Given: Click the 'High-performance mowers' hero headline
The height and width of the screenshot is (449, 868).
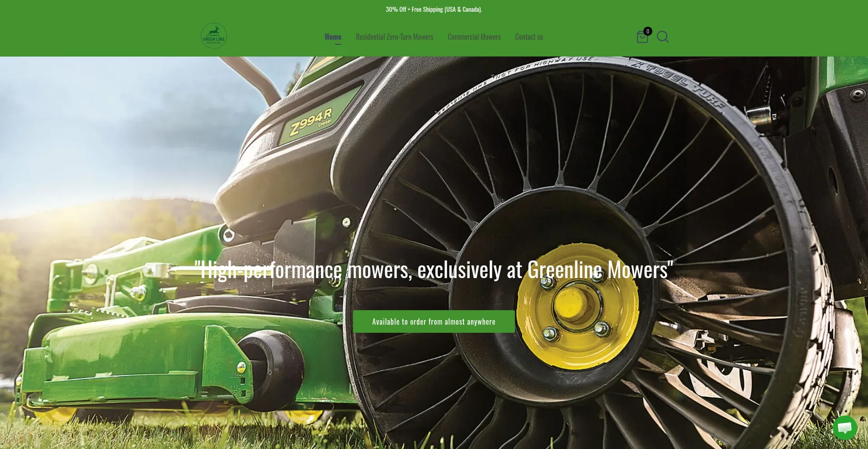Looking at the screenshot, I should (434, 270).
